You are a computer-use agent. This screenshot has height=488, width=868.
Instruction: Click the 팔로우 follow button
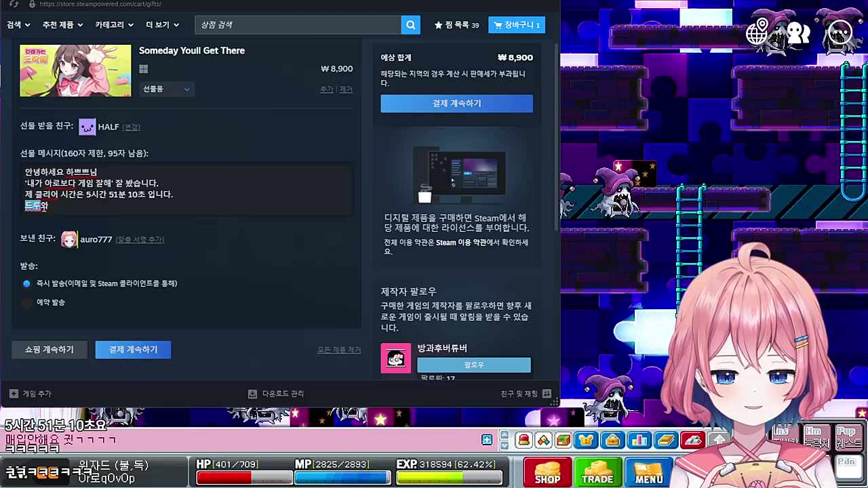click(474, 365)
